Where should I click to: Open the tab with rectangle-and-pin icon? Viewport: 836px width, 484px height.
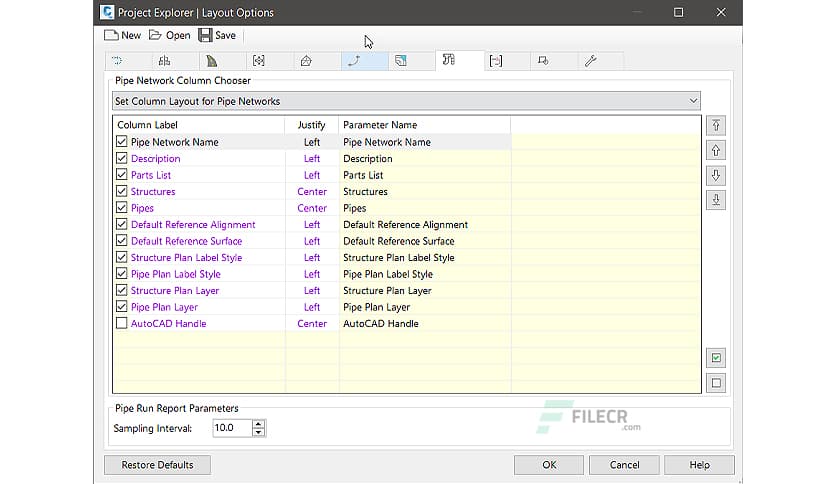click(543, 61)
